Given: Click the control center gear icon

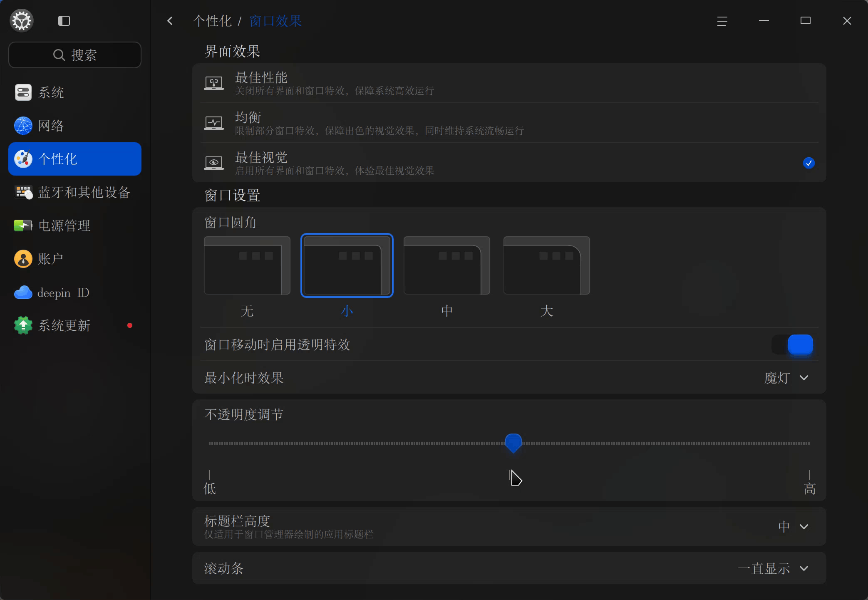Looking at the screenshot, I should point(22,21).
